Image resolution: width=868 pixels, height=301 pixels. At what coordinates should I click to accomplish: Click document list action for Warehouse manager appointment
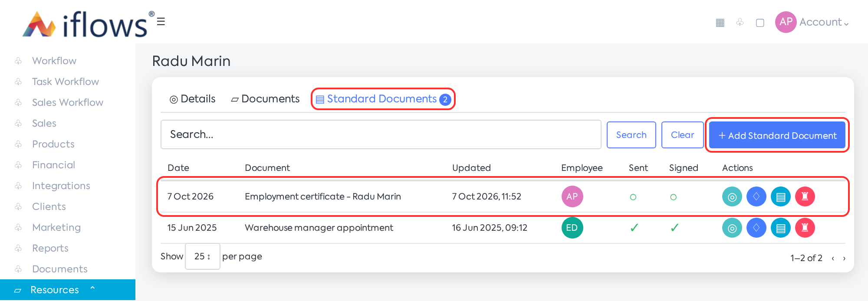(781, 228)
